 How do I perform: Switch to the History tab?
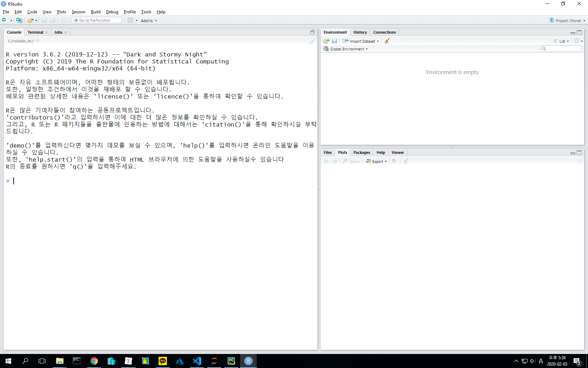pos(360,32)
